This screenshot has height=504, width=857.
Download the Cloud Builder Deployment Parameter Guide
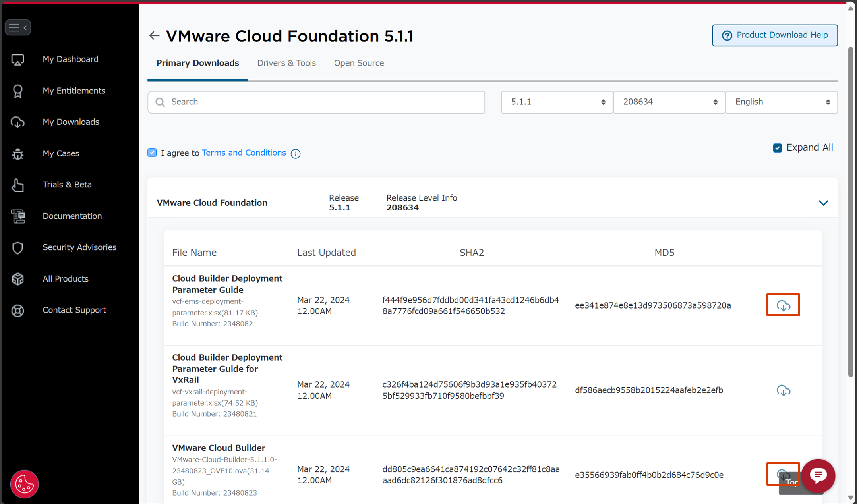pos(783,305)
